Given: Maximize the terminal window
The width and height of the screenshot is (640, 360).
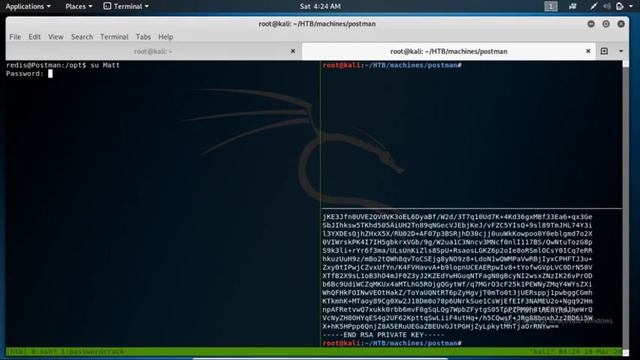Looking at the screenshot, I should pos(606,24).
